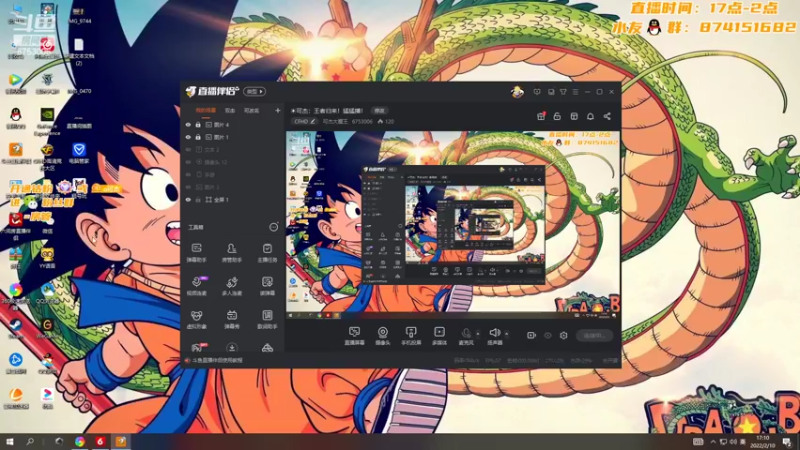Toggle visibility of 全屏 1 layer

188,199
